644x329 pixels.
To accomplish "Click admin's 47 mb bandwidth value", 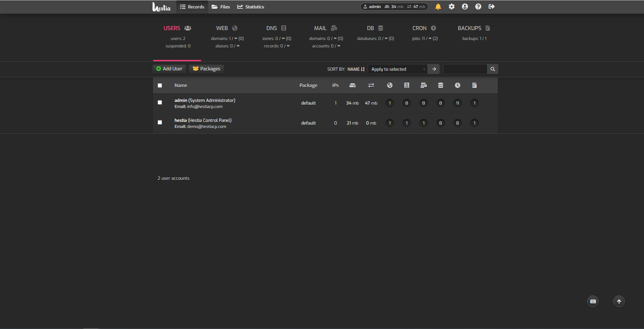I will [371, 103].
